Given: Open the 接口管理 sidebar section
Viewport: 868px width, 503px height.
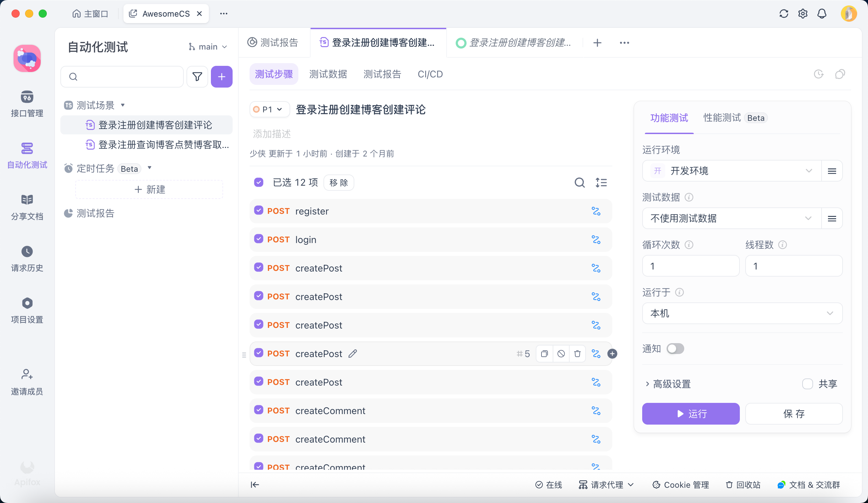Looking at the screenshot, I should click(27, 104).
